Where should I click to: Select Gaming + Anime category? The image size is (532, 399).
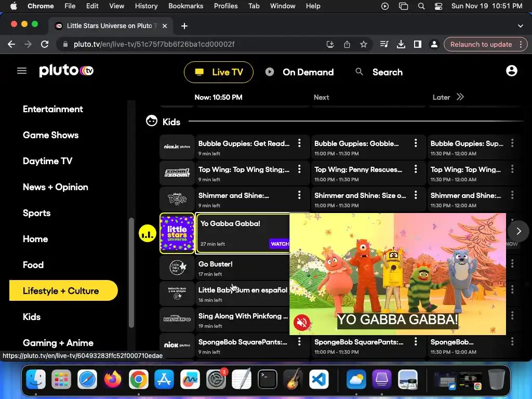pos(58,343)
